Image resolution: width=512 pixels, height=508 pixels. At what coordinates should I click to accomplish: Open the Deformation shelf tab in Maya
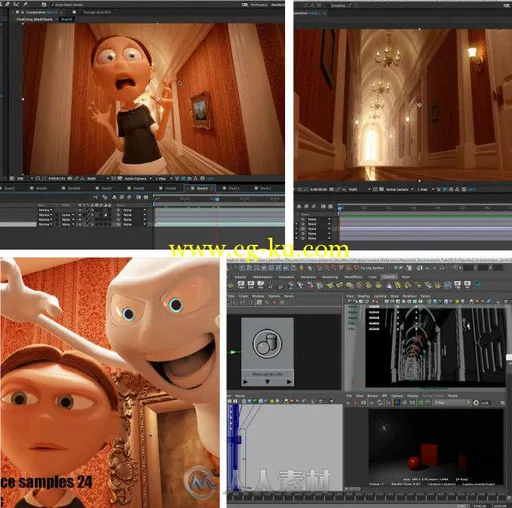(262, 277)
